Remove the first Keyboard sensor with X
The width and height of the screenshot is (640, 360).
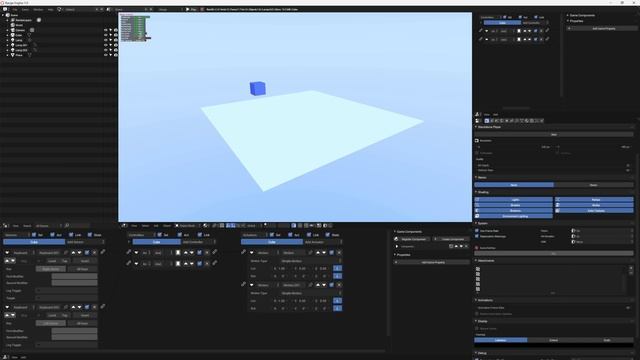pos(94,253)
